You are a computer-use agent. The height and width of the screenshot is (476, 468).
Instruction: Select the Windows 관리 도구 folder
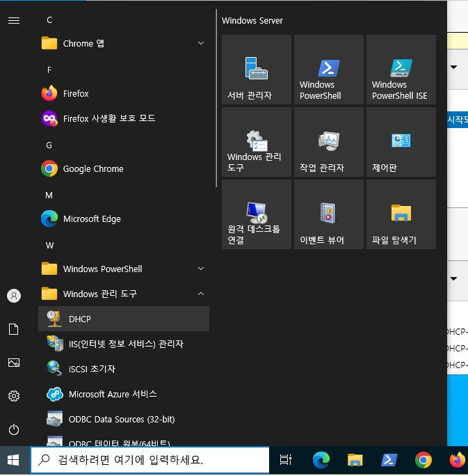click(x=124, y=294)
